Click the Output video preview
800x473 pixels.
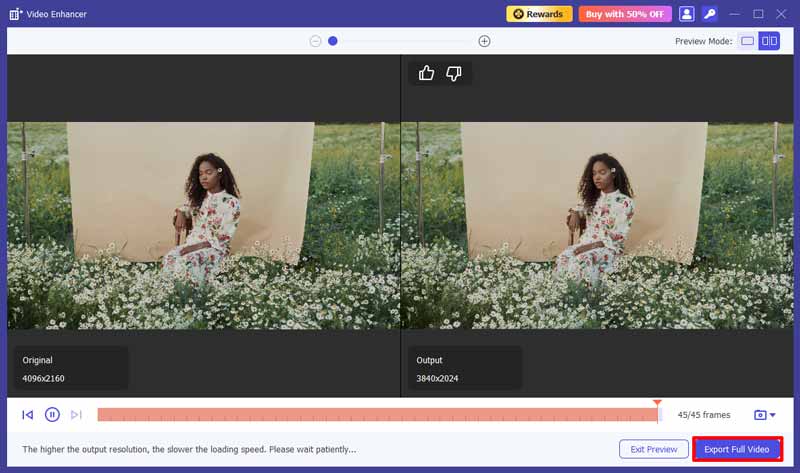tap(597, 226)
